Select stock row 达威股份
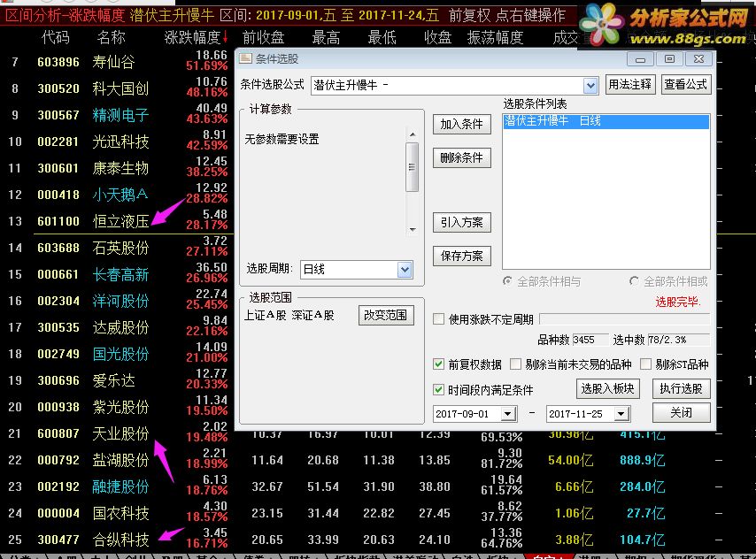The height and width of the screenshot is (559, 756). coord(120,327)
